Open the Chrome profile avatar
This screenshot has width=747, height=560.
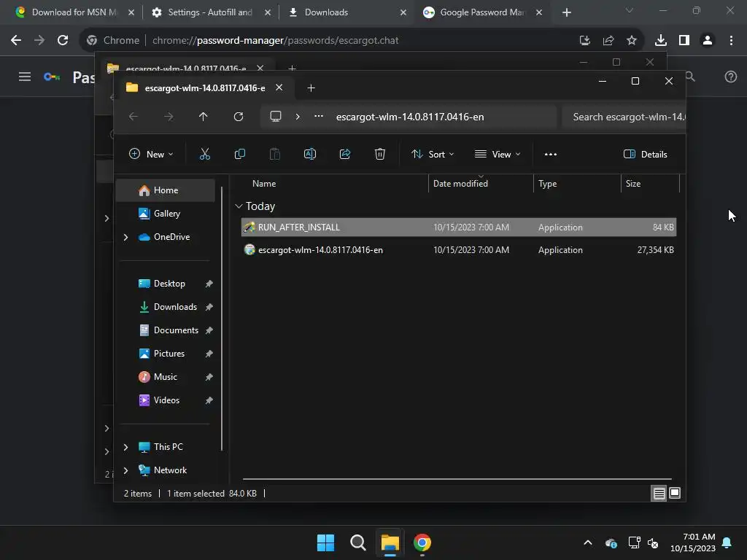pyautogui.click(x=708, y=41)
